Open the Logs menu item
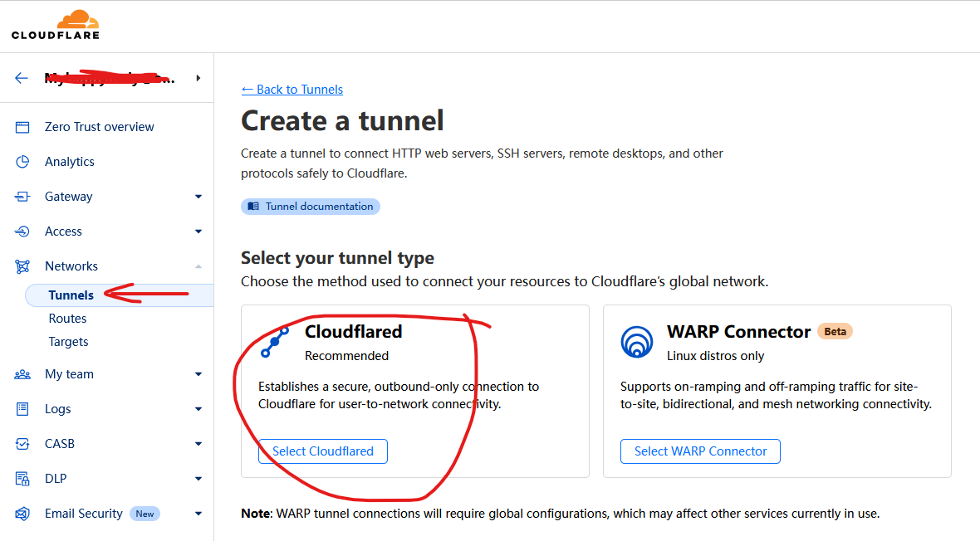This screenshot has width=980, height=541. pos(57,409)
